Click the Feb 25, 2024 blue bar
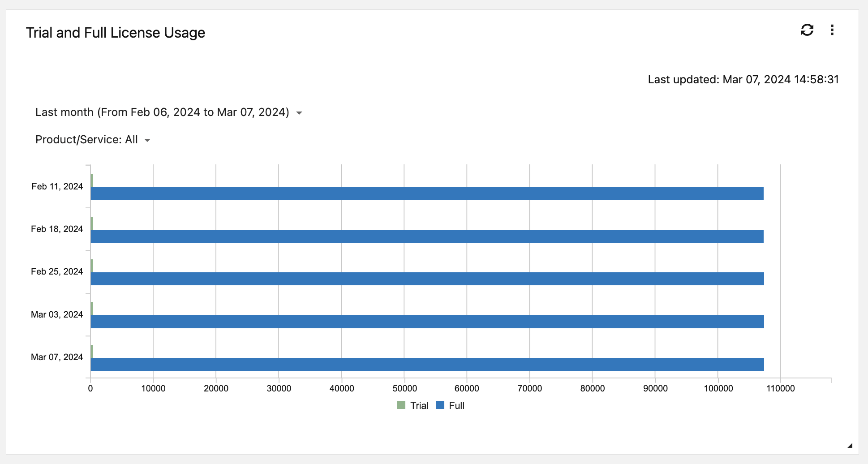 [427, 279]
